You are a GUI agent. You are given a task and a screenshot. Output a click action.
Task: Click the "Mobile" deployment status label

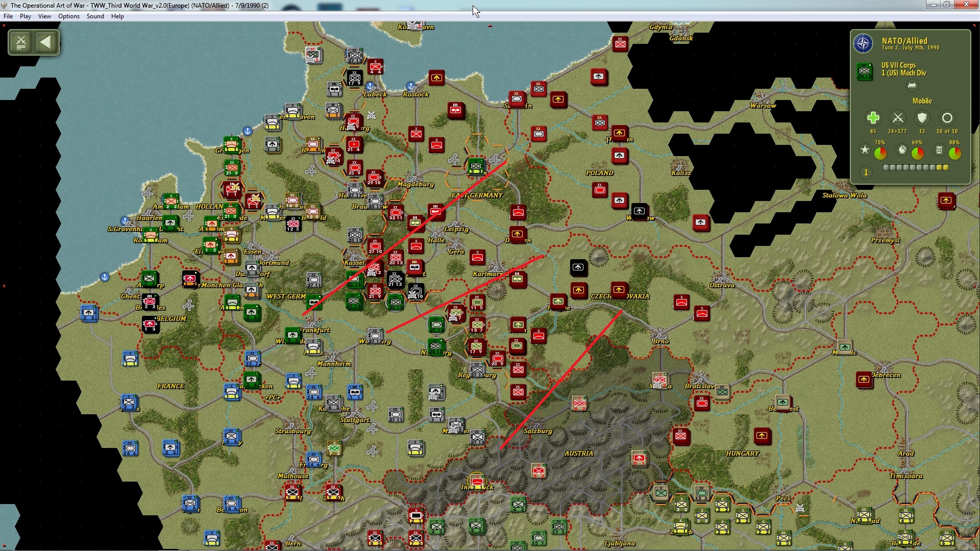coord(922,101)
